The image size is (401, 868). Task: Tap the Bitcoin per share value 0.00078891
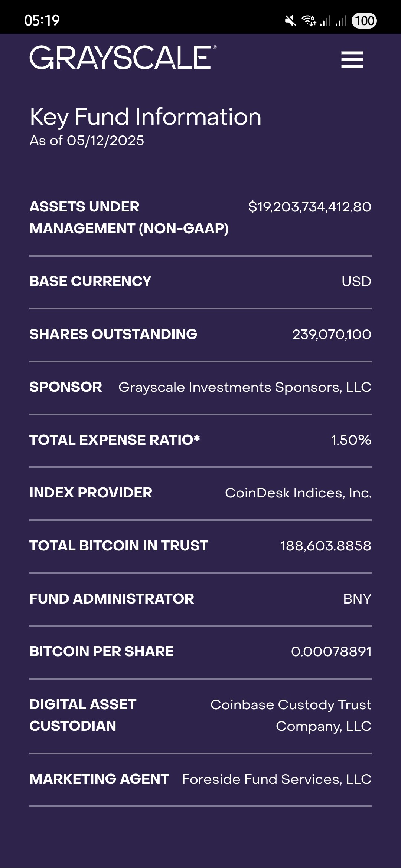coord(331,652)
